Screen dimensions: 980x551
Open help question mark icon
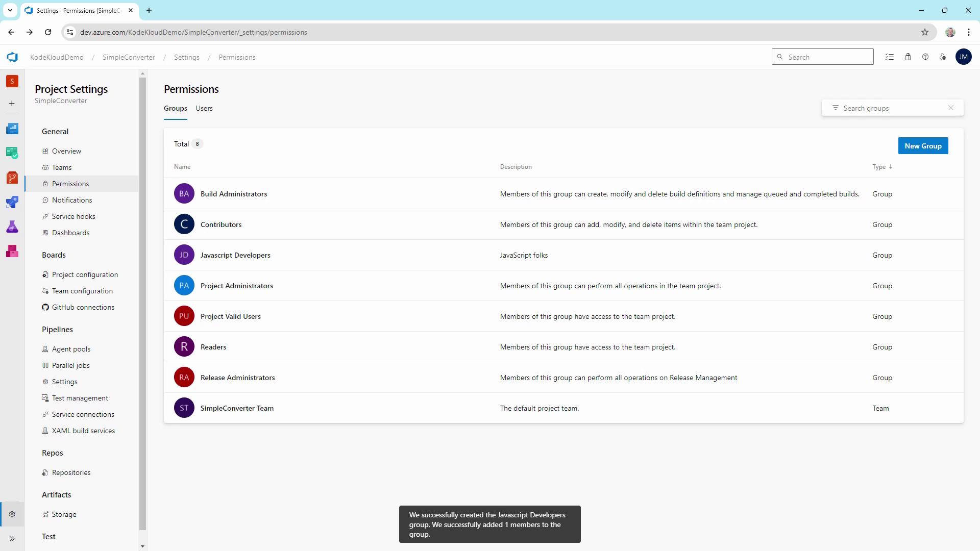point(925,57)
